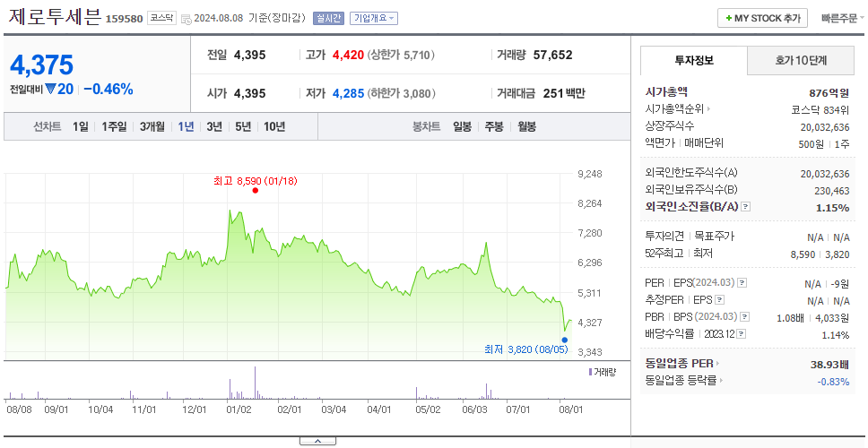Click the 거래량 legend swatch

[590, 372]
